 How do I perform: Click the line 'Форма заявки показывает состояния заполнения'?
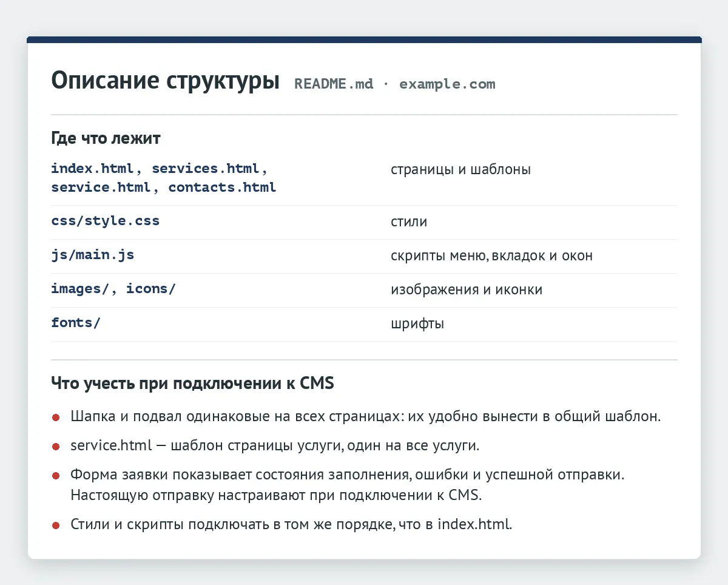pos(347,475)
